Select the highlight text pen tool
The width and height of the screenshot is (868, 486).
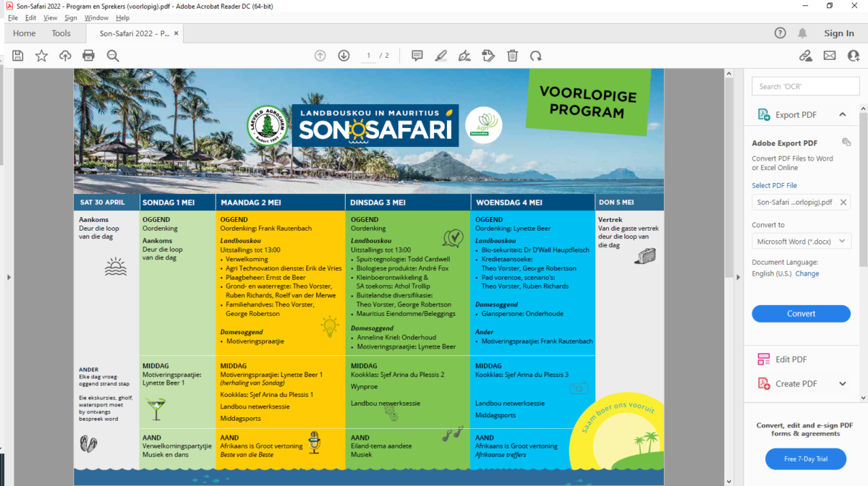click(441, 56)
